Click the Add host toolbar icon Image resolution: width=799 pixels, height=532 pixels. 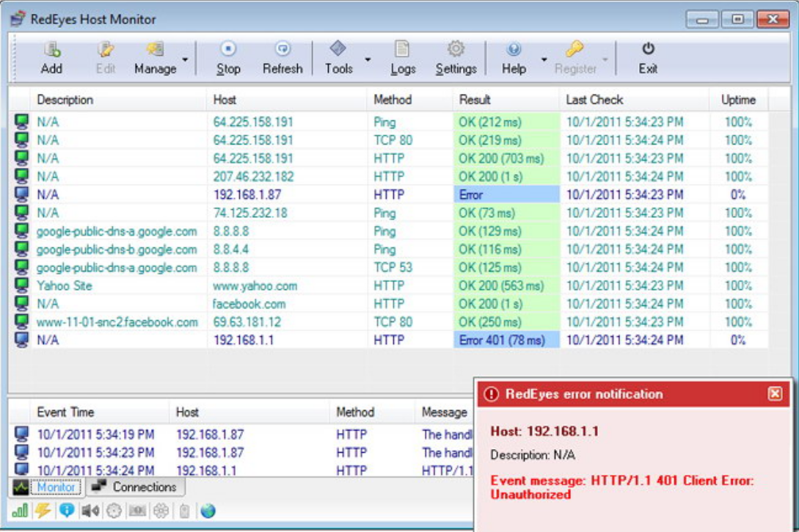[51, 51]
